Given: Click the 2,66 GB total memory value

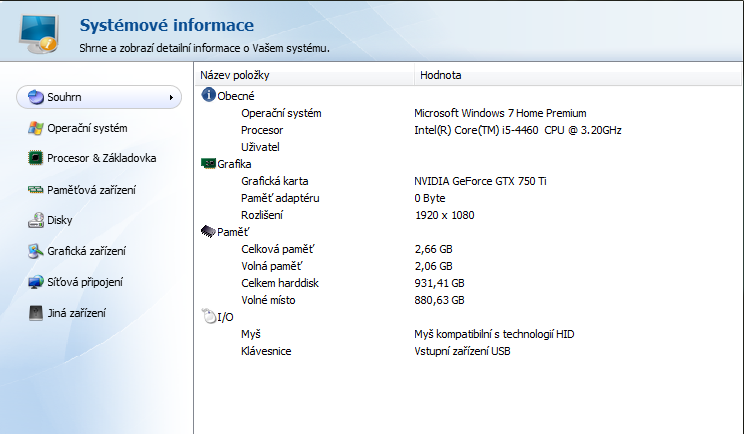Looking at the screenshot, I should [x=433, y=249].
